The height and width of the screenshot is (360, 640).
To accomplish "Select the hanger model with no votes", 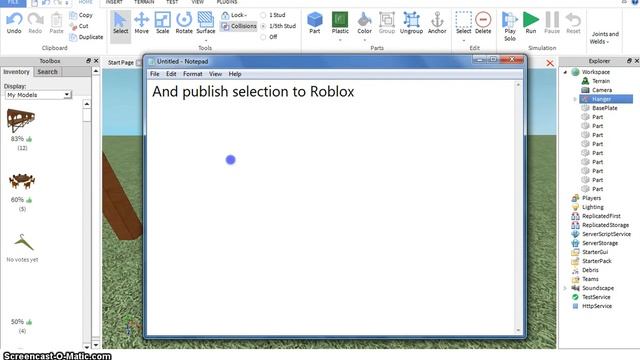I will click(24, 242).
